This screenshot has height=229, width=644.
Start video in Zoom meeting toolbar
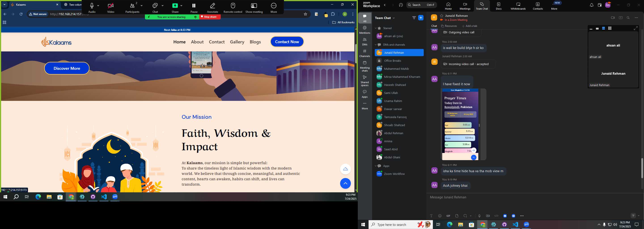tap(111, 7)
